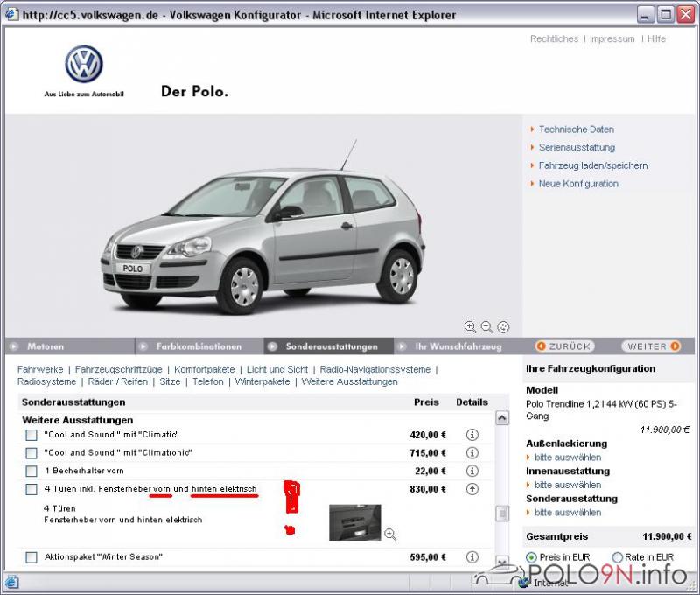Image resolution: width=700 pixels, height=595 pixels.
Task: Minimize the Internet Explorer window
Action: pyautogui.click(x=645, y=15)
